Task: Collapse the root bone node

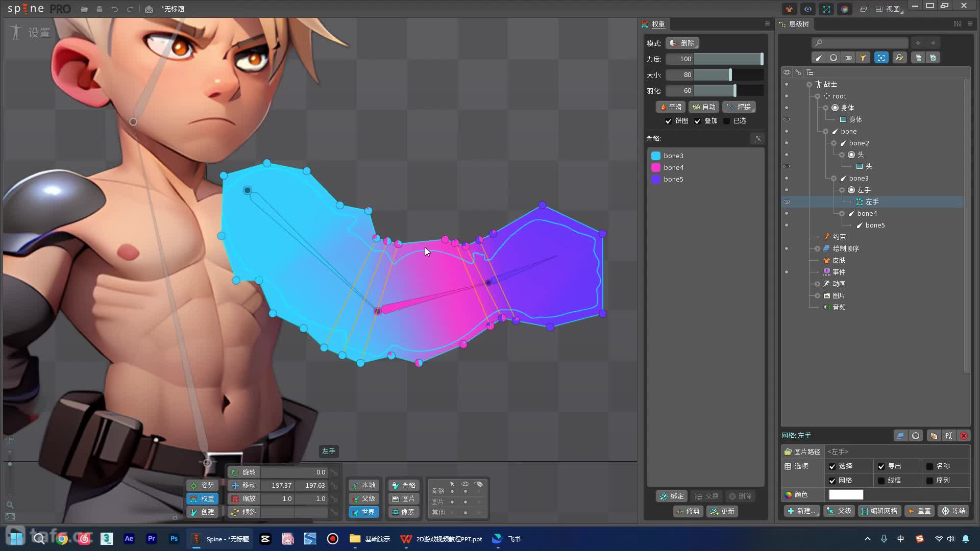Action: tap(817, 96)
